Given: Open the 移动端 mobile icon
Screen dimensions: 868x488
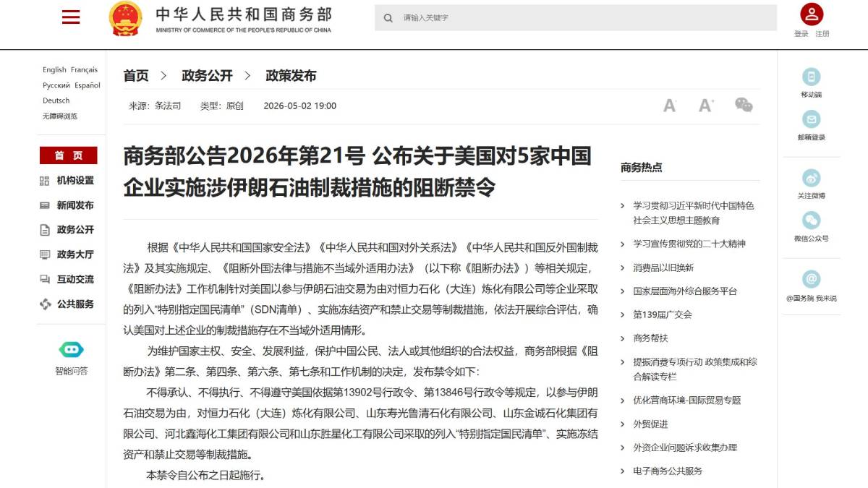Looking at the screenshot, I should pyautogui.click(x=812, y=77).
